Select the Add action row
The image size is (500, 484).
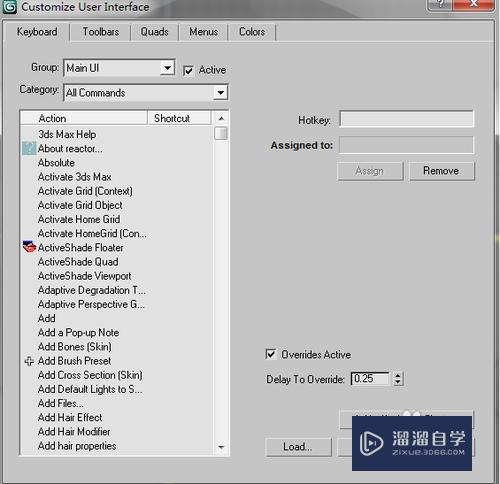[x=47, y=318]
